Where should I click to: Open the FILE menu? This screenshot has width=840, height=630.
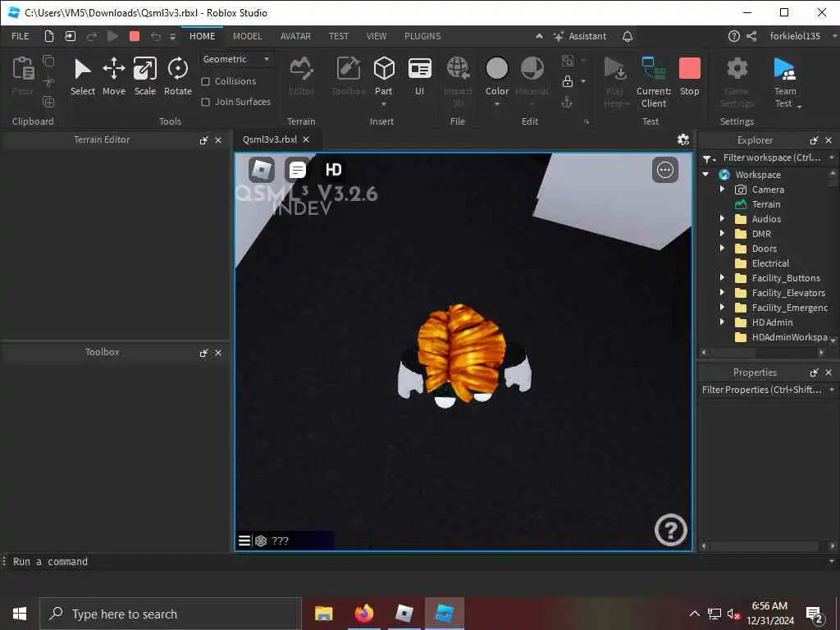[x=21, y=36]
